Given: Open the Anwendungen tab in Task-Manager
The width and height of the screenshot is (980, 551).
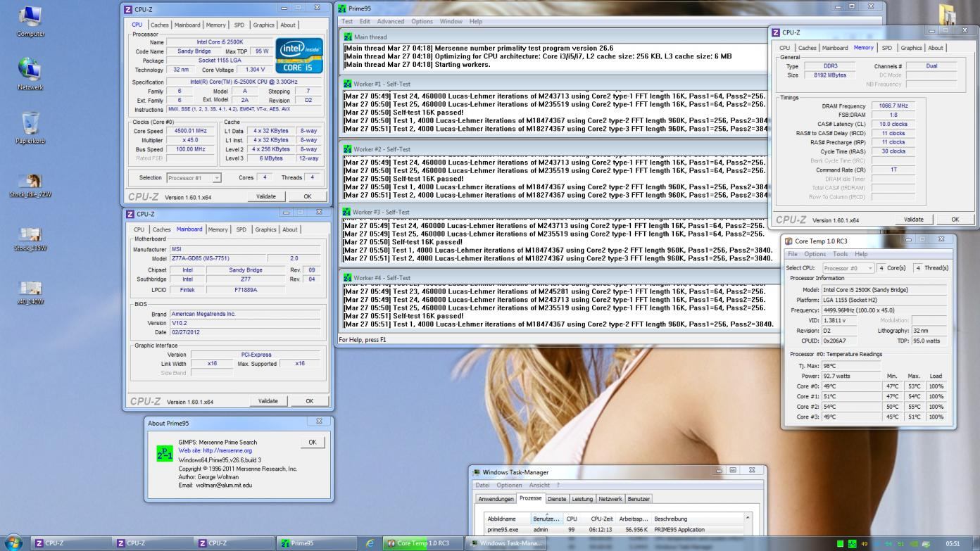Looking at the screenshot, I should pos(496,498).
